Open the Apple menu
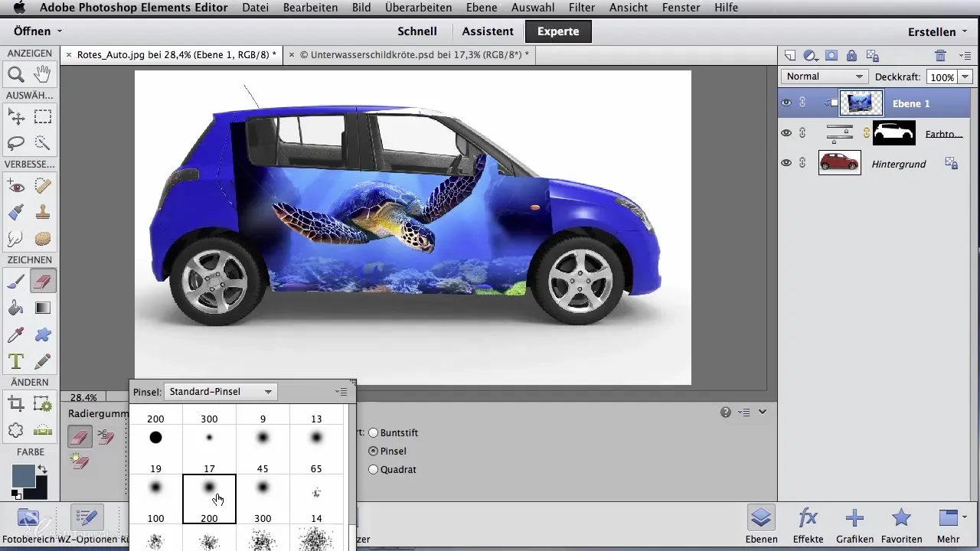 pos(19,8)
